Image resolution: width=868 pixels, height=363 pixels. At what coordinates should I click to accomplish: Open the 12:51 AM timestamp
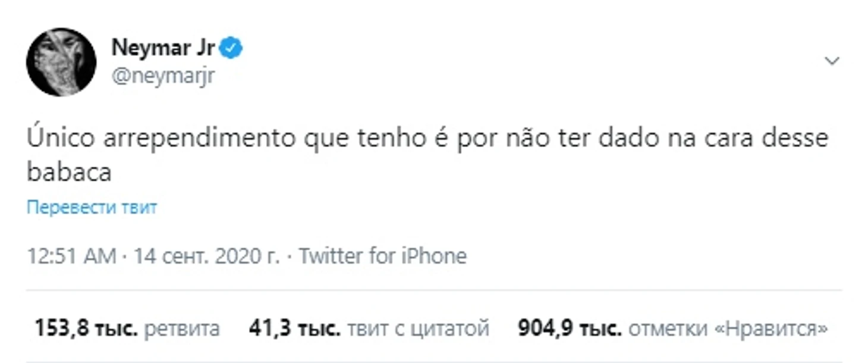coord(71,256)
